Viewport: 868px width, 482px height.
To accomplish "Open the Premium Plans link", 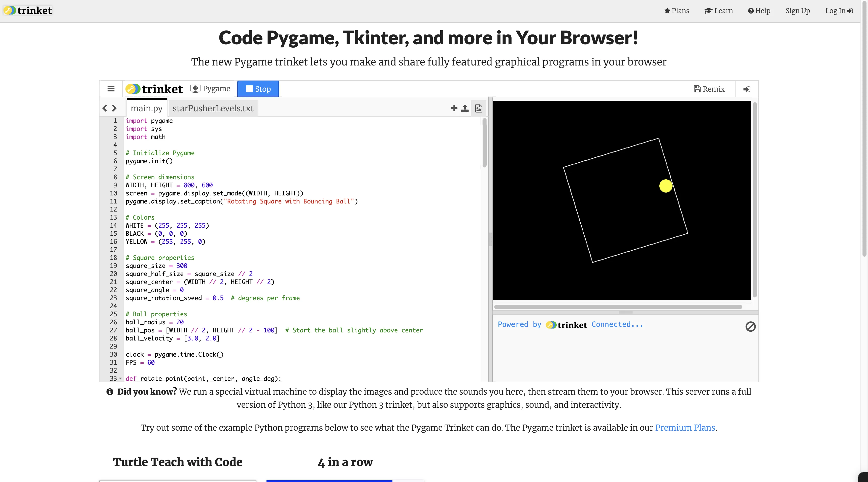I will click(x=685, y=427).
